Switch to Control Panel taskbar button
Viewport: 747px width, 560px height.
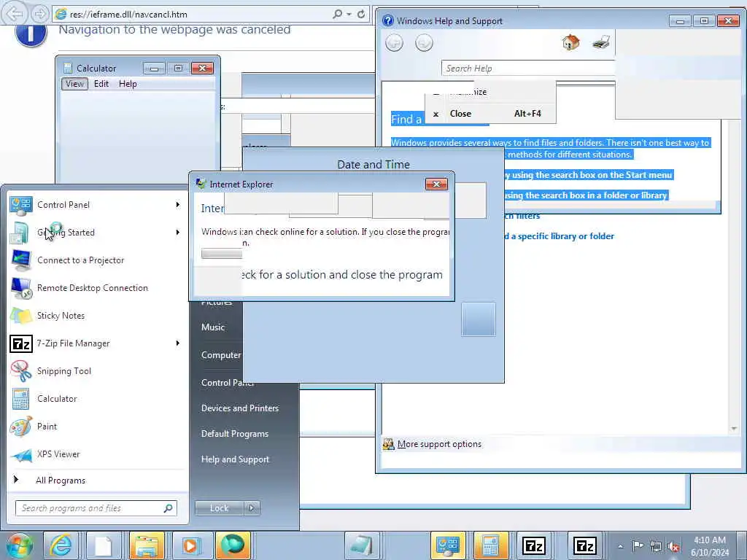pos(448,545)
